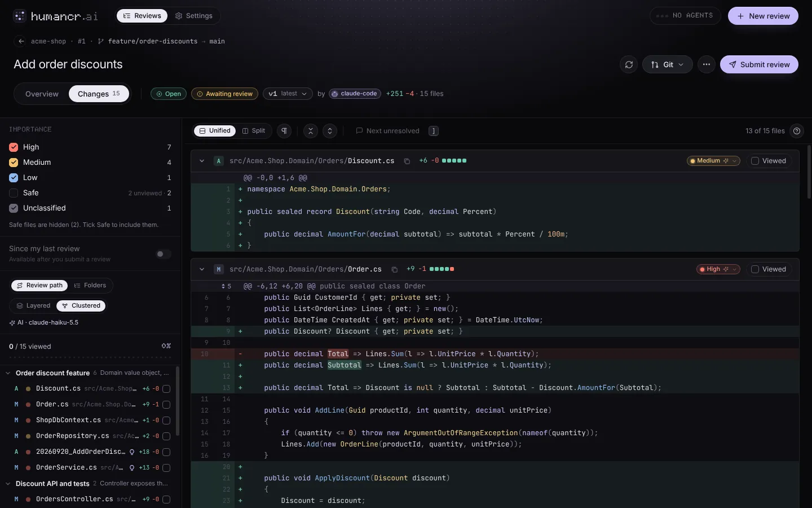Select the Folders view tab

(x=90, y=286)
